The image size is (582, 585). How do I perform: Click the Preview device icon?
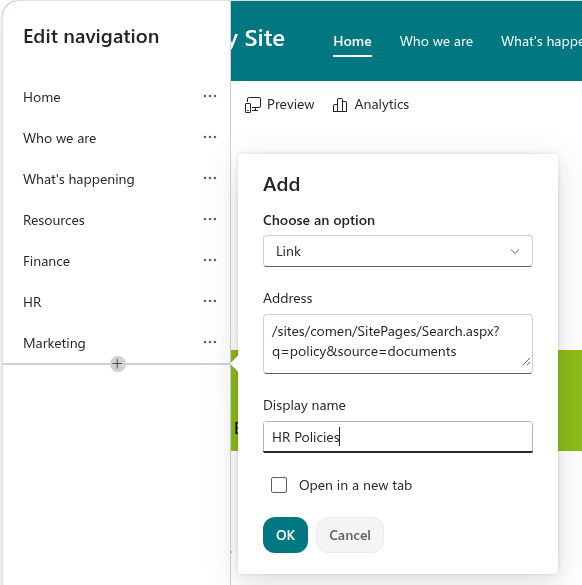coord(253,105)
